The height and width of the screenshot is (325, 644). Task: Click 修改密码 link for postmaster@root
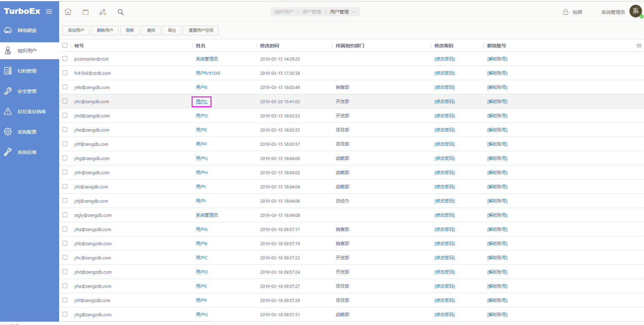[x=444, y=59]
